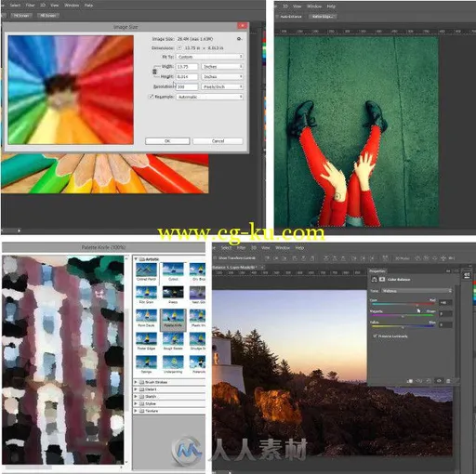This screenshot has height=474, width=476.
Task: Toggle the Auto-Enhance checkbox
Action: 277,17
